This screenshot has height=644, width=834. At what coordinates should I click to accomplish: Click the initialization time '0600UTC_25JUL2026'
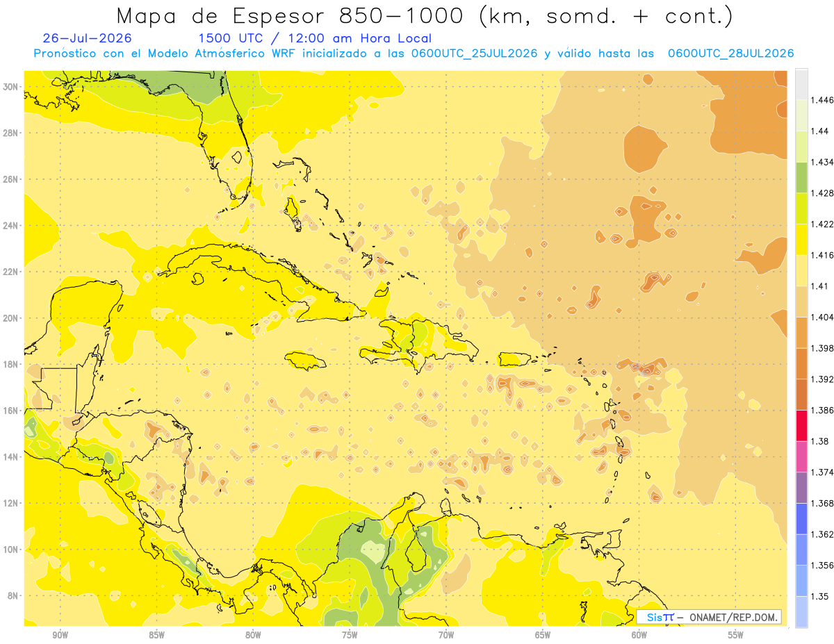[475, 53]
